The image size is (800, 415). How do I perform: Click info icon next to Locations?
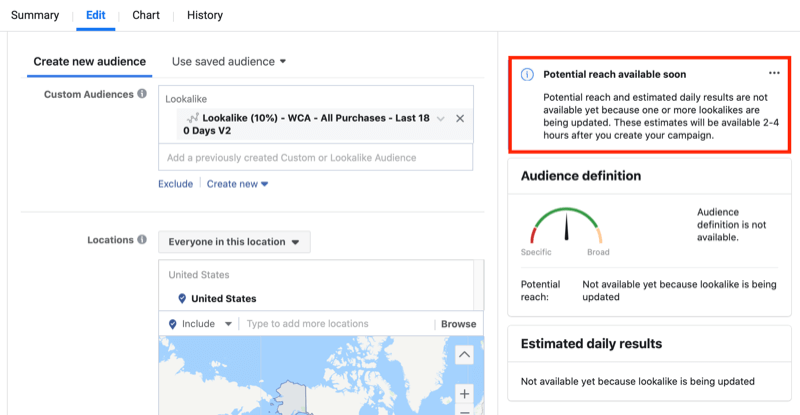[x=142, y=239]
